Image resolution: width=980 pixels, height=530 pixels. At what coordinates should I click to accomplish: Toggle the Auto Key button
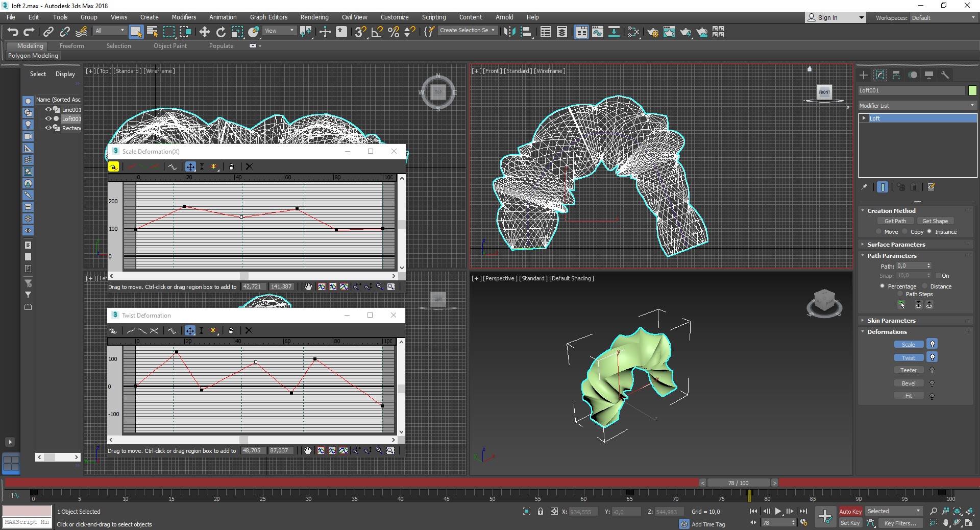850,511
